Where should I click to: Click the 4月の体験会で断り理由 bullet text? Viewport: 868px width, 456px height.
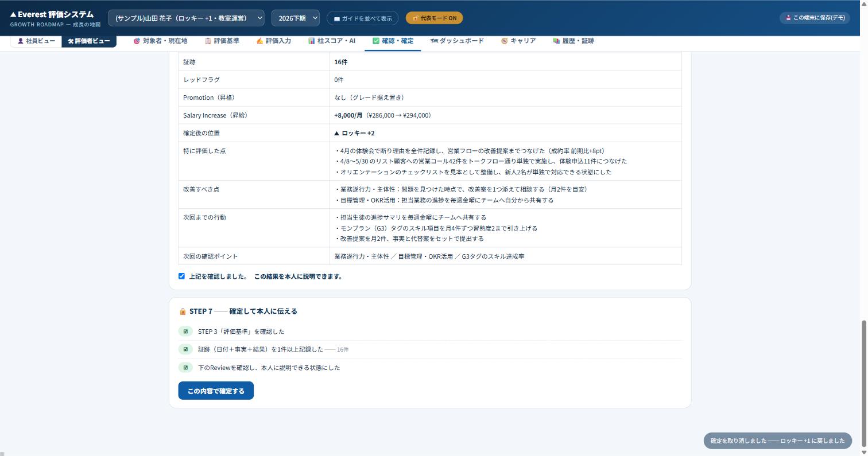(x=471, y=151)
